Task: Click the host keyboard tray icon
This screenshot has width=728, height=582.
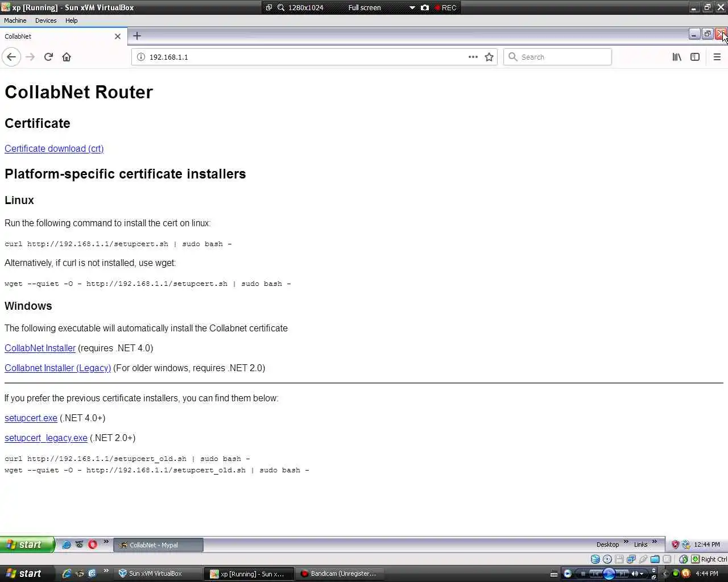Action: (x=554, y=574)
